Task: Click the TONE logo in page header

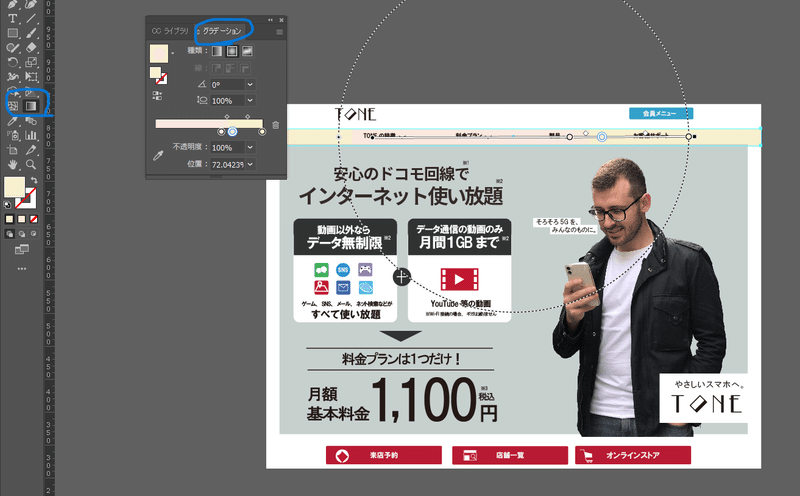Action: [x=356, y=114]
